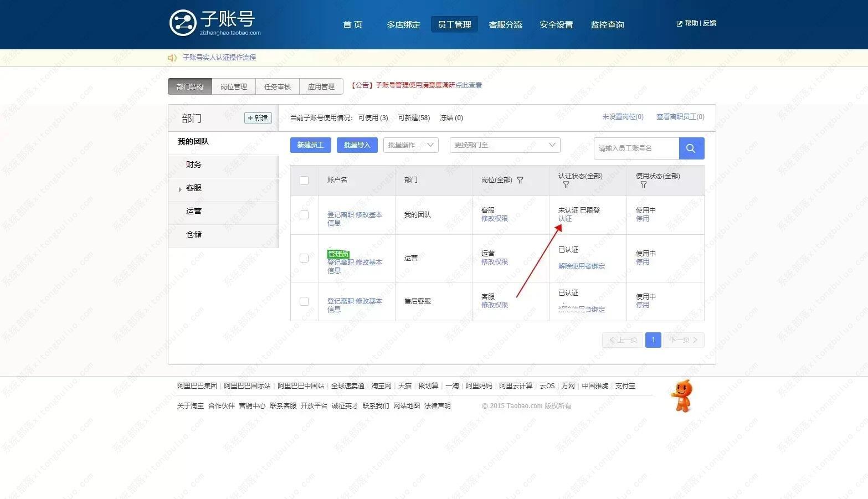Click the 下一页 pagination button
The width and height of the screenshot is (868, 499).
[684, 339]
